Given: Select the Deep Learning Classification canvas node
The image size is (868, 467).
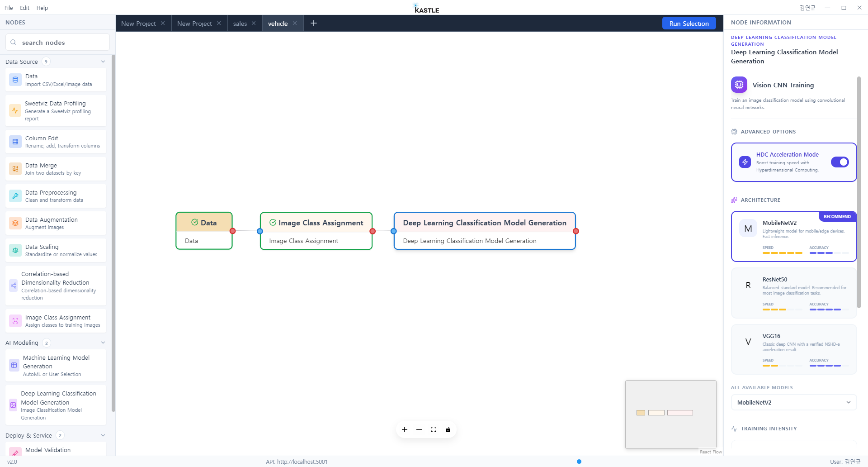Looking at the screenshot, I should (485, 231).
